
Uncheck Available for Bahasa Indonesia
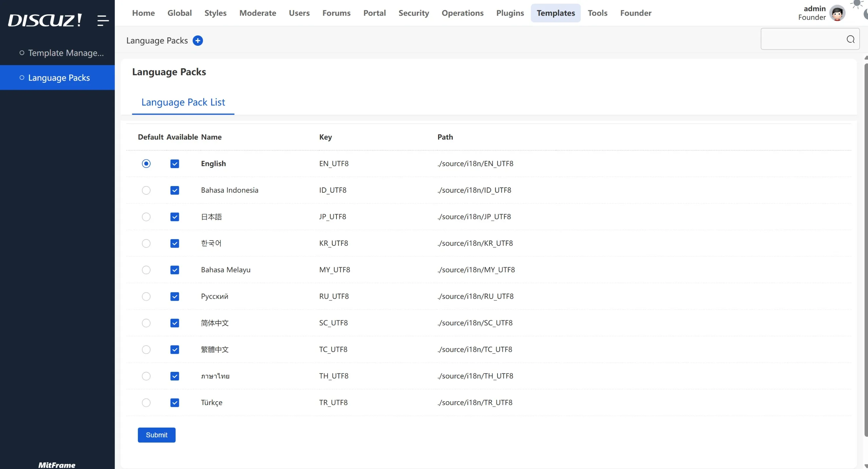175,190
